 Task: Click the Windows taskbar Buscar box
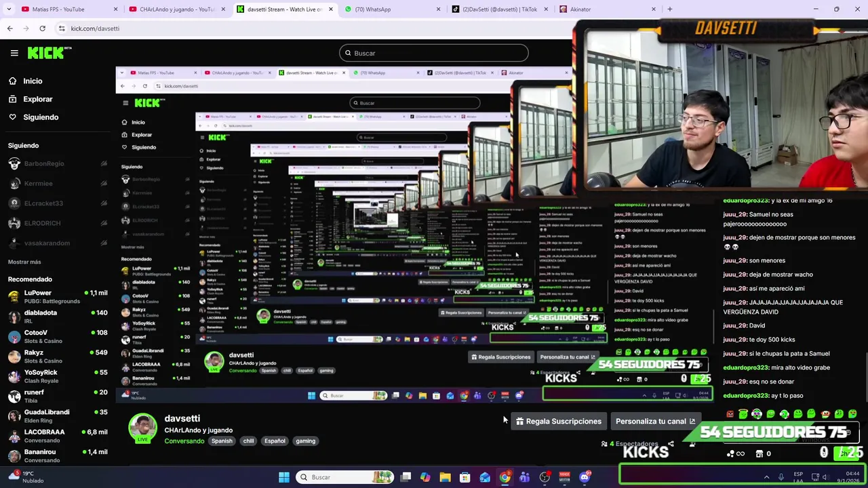(x=346, y=477)
